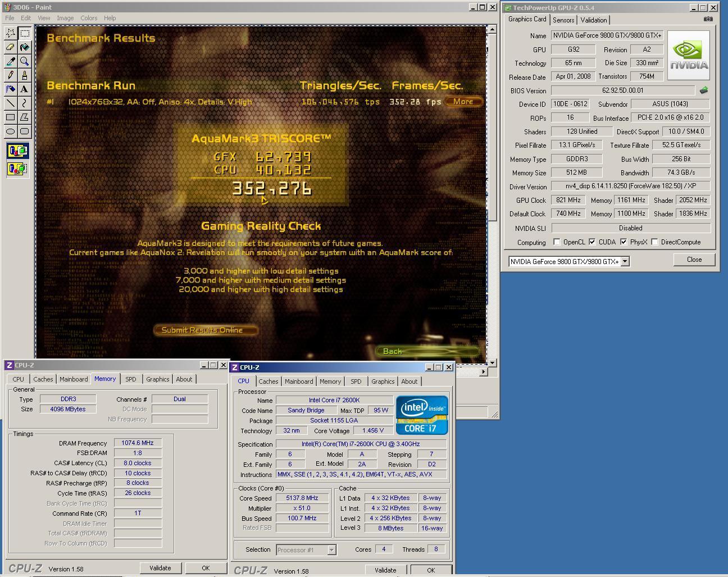The image size is (728, 577).
Task: Open the GPU selection dropdown in GPU-Z
Action: coord(625,262)
